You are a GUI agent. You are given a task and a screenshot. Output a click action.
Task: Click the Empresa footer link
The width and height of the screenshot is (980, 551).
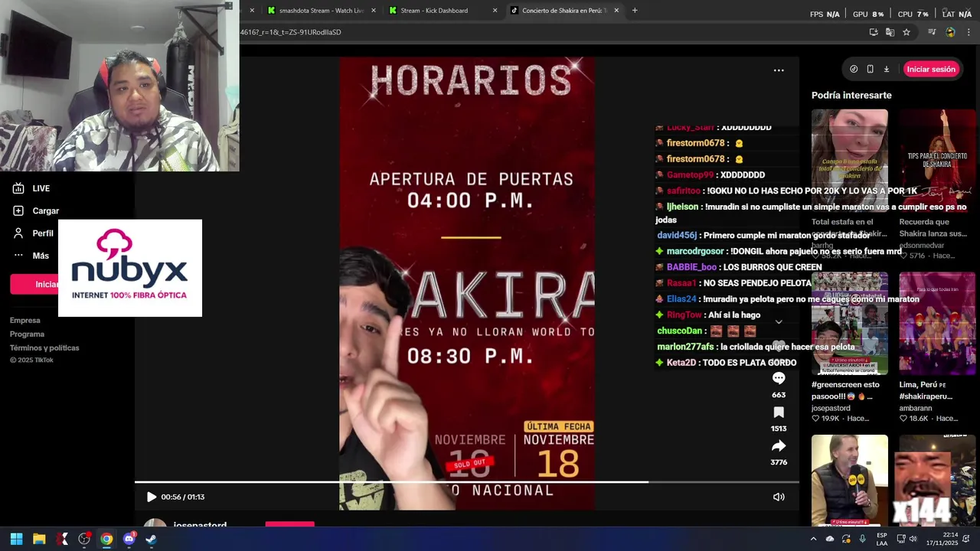point(25,321)
